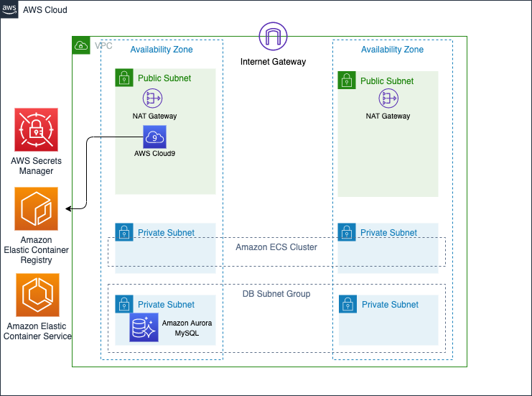
Task: Select the Internet Gateway icon
Action: point(273,37)
